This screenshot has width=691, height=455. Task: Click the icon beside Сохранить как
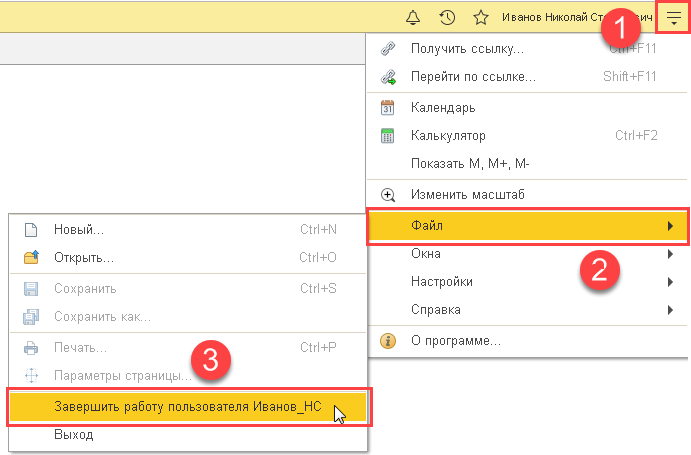click(31, 317)
